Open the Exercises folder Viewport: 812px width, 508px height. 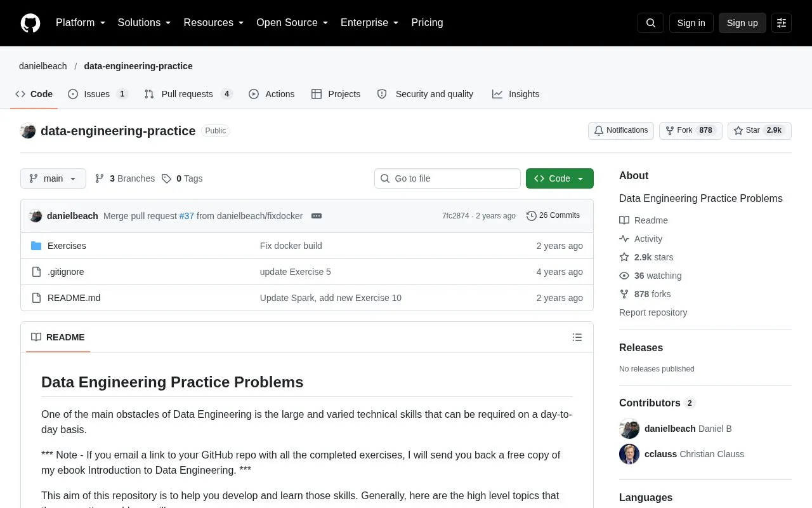coord(67,246)
